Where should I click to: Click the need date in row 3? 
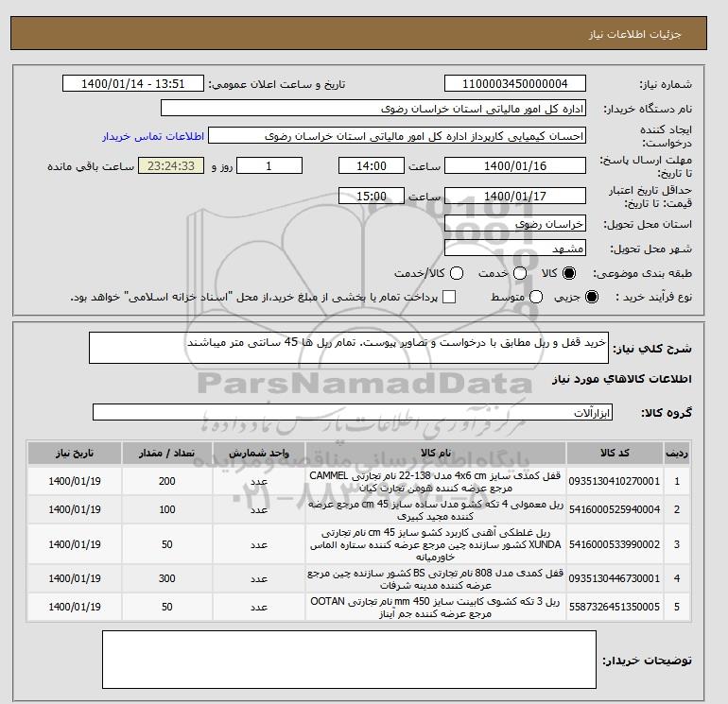click(x=75, y=544)
